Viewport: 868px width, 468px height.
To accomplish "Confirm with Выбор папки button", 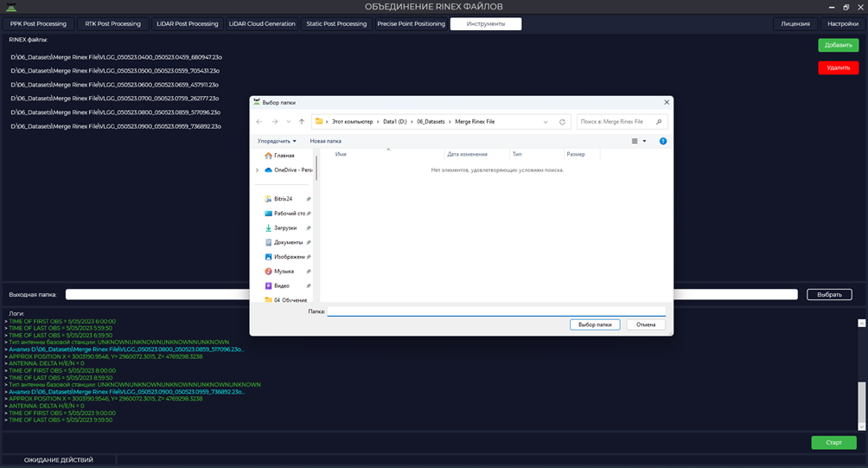I will pos(595,324).
